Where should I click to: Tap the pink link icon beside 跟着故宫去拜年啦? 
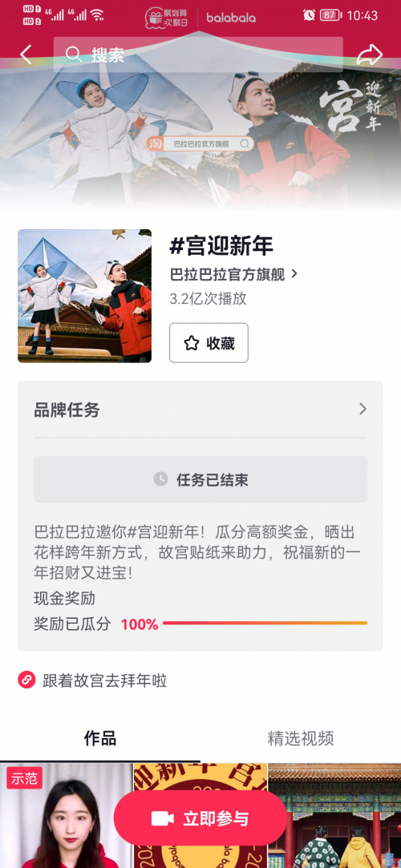pyautogui.click(x=26, y=680)
